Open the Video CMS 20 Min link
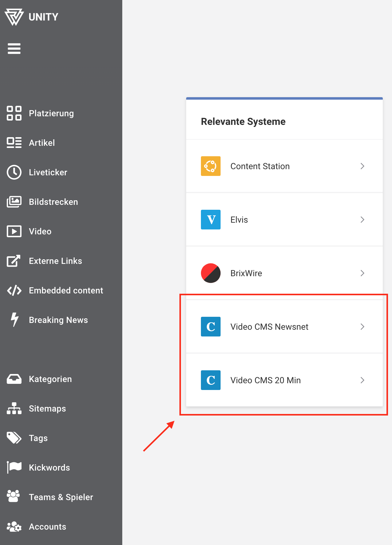The image size is (392, 545). pos(265,380)
